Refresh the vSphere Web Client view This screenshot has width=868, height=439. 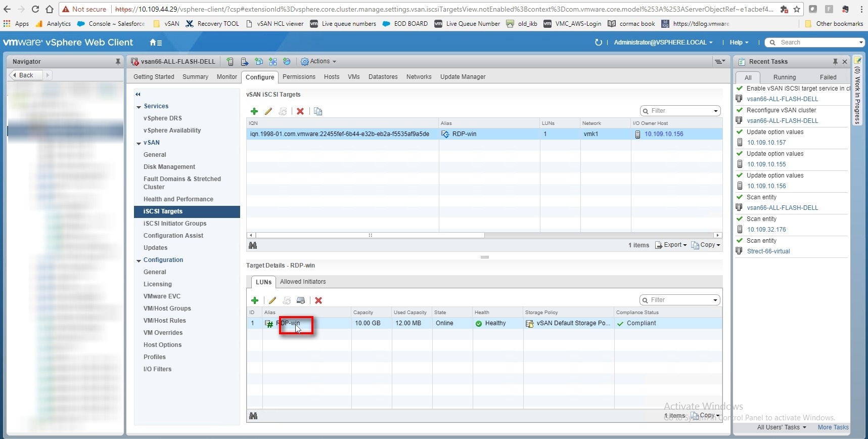coord(599,42)
